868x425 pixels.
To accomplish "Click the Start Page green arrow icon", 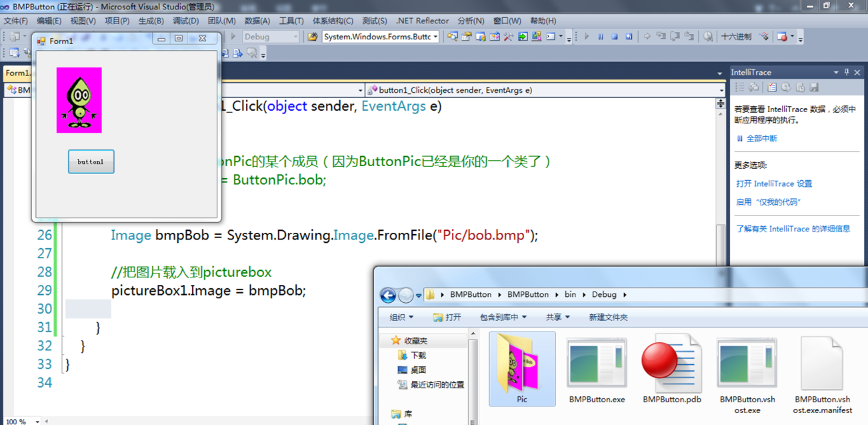I will click(x=523, y=37).
